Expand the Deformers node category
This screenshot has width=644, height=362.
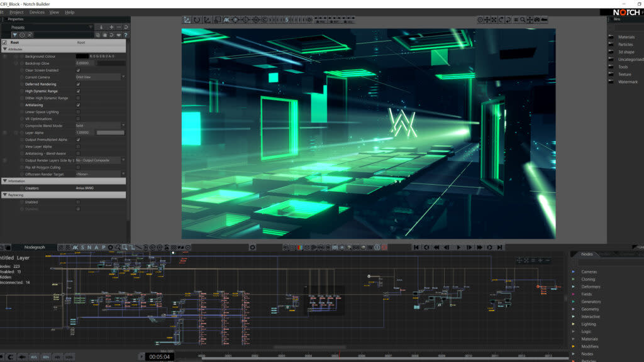coord(574,287)
